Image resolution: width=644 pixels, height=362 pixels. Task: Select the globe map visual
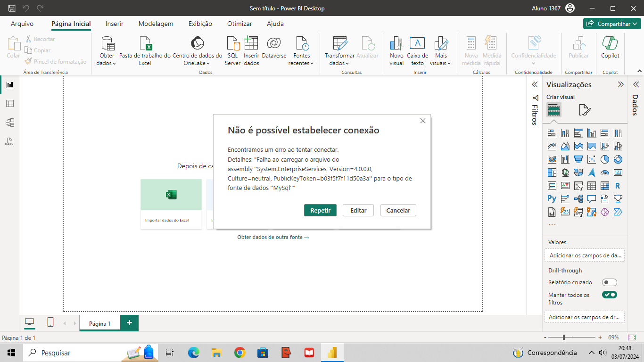tap(565, 173)
